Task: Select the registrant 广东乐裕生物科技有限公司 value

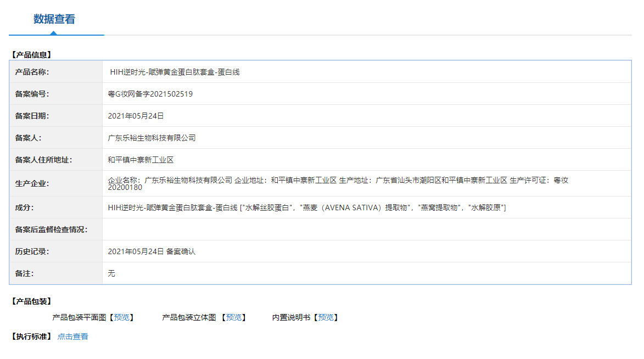Action: tap(152, 138)
